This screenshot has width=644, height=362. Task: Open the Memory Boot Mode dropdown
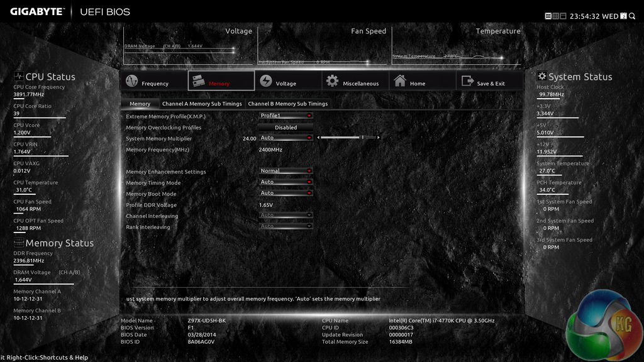coord(286,193)
